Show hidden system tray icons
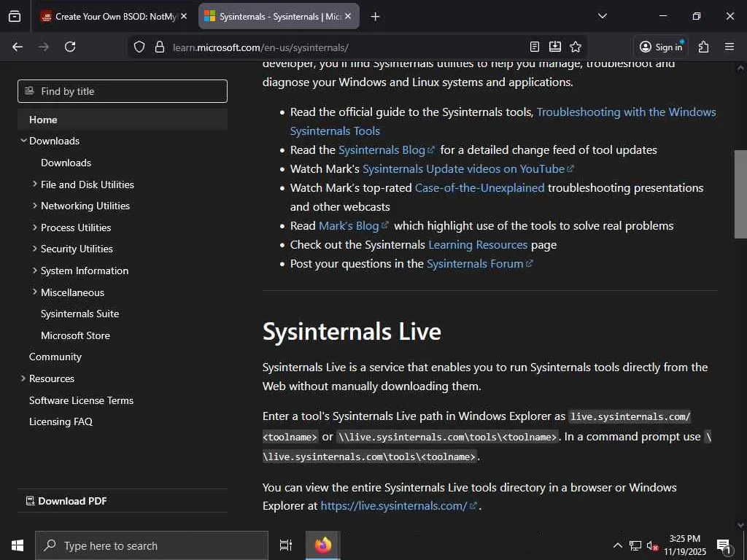 pos(617,545)
